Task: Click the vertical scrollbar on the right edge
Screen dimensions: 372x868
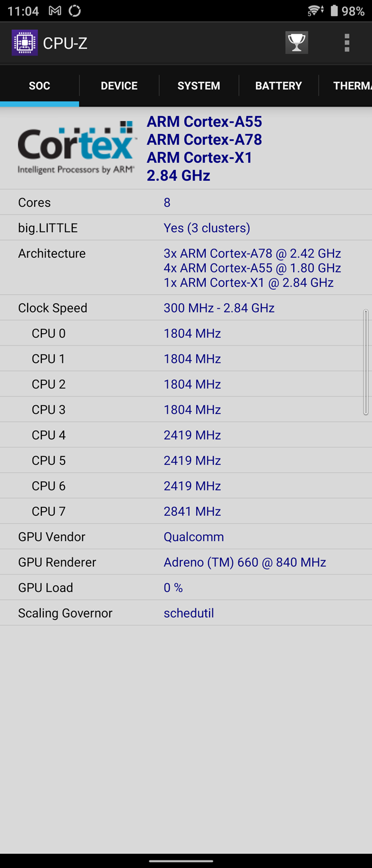Action: (366, 362)
